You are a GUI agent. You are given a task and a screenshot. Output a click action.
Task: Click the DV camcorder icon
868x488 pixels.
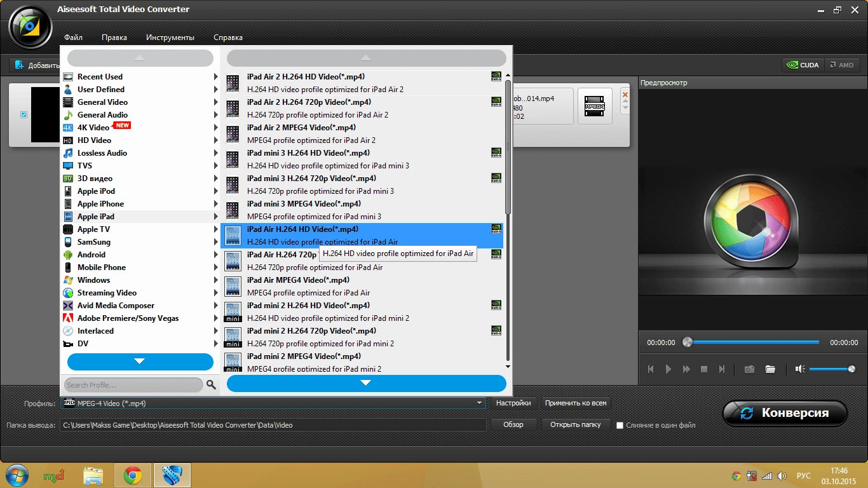68,344
